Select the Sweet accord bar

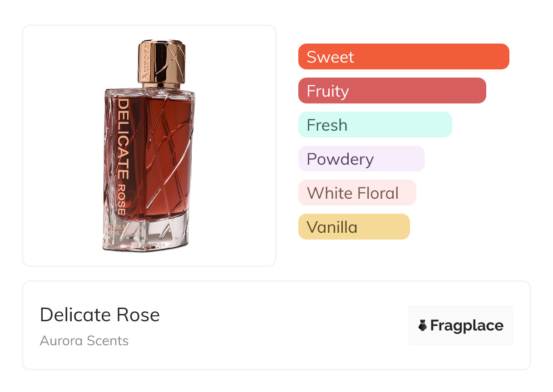click(403, 57)
